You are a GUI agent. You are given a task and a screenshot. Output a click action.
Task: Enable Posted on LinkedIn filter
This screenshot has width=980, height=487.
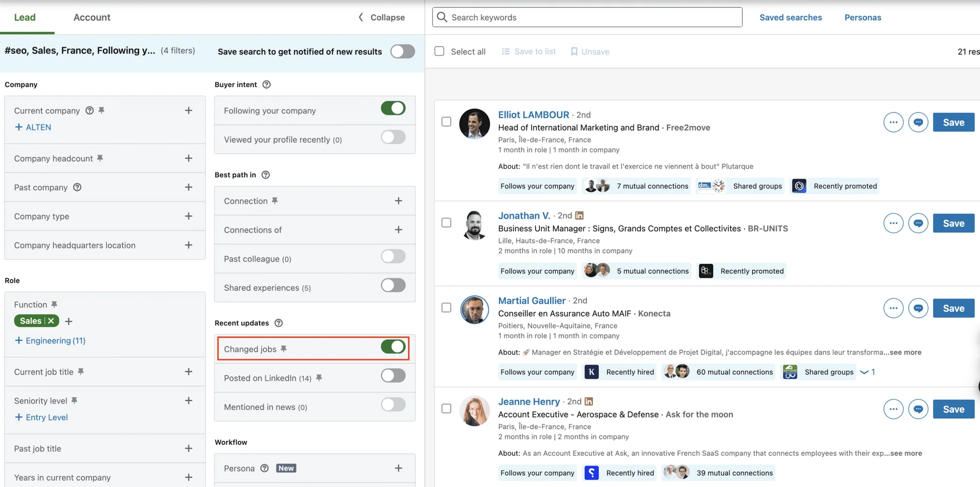(x=393, y=376)
